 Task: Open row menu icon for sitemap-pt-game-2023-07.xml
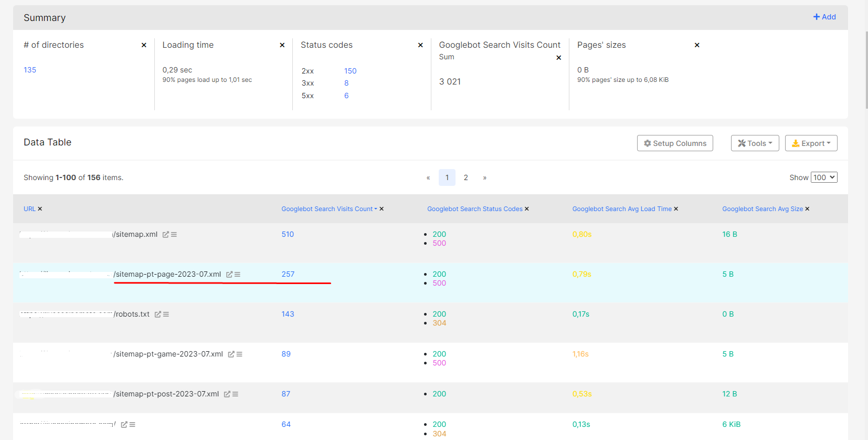(x=239, y=354)
